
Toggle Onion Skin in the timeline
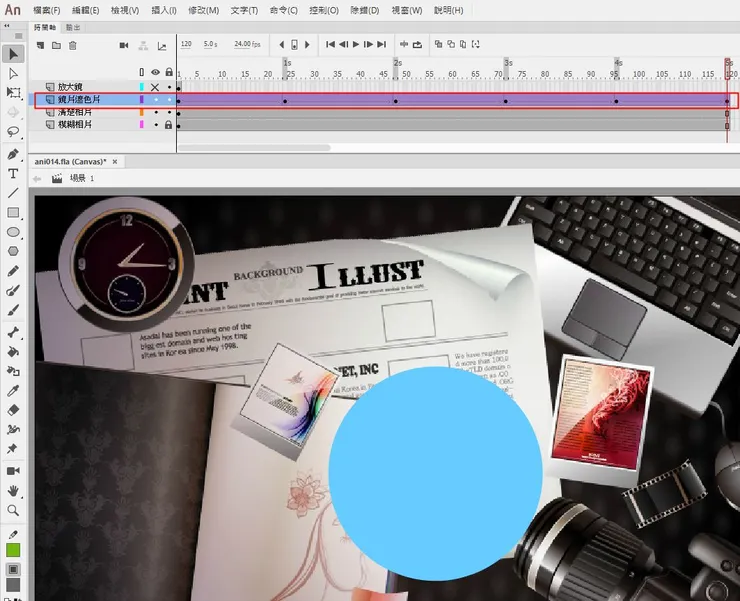(x=438, y=44)
